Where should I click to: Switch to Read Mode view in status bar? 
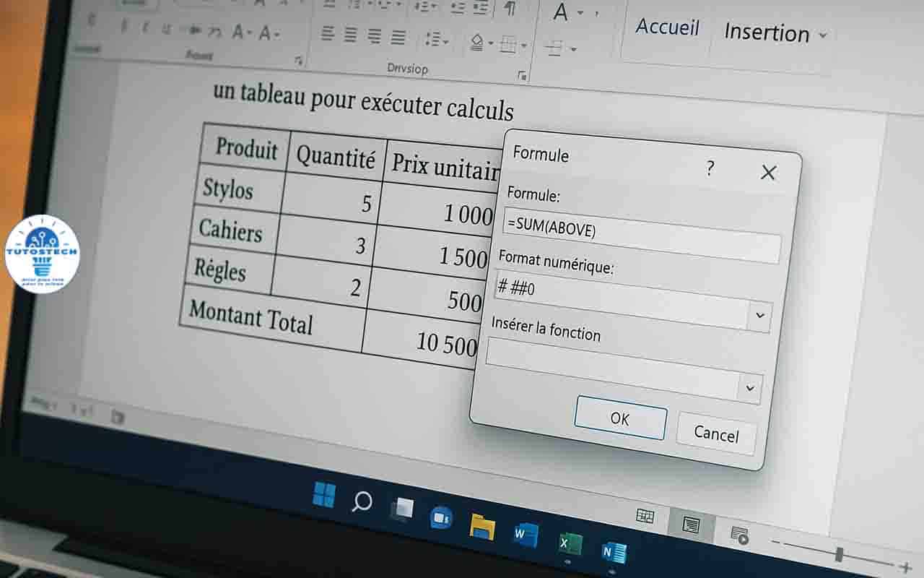click(645, 516)
